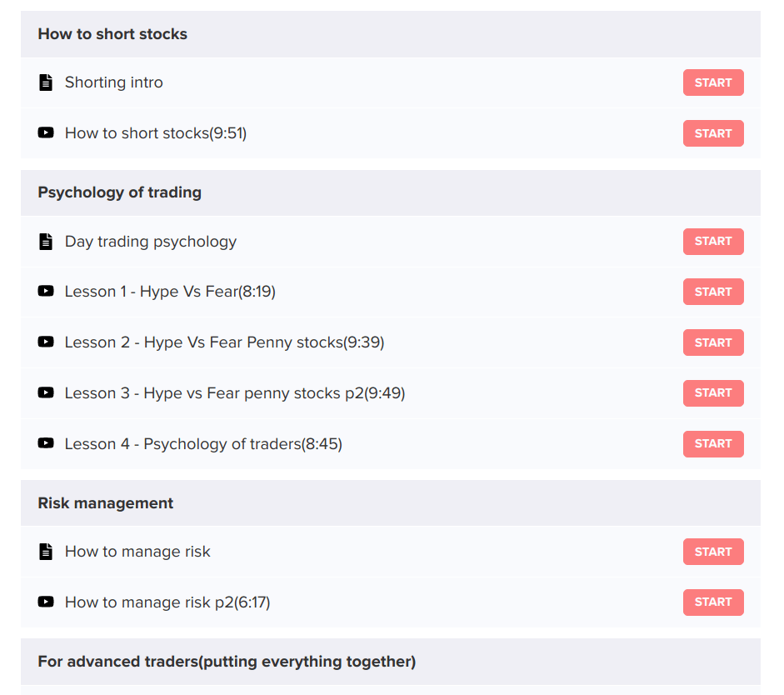This screenshot has width=784, height=695.
Task: Collapse the Risk management section header
Action: pyautogui.click(x=106, y=503)
